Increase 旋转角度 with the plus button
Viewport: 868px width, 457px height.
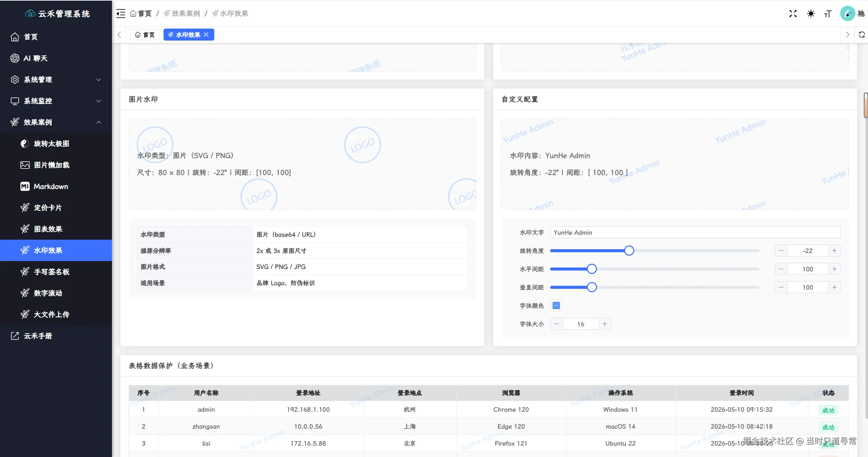(x=834, y=251)
